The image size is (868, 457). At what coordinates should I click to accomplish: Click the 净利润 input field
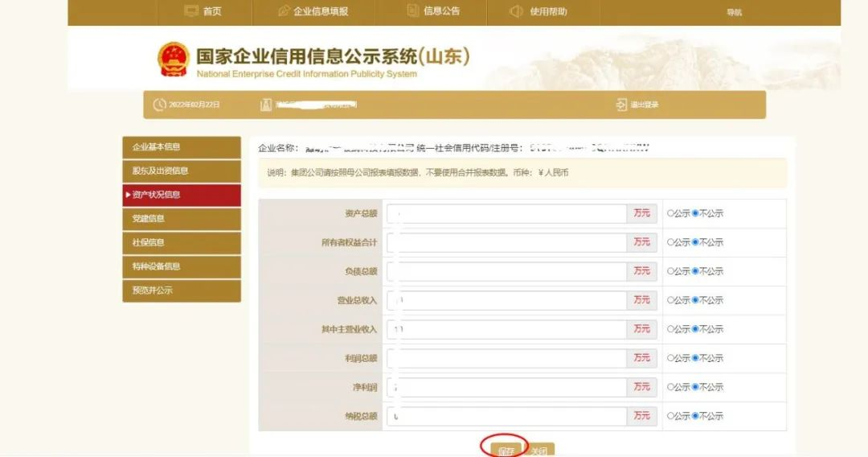pyautogui.click(x=506, y=387)
